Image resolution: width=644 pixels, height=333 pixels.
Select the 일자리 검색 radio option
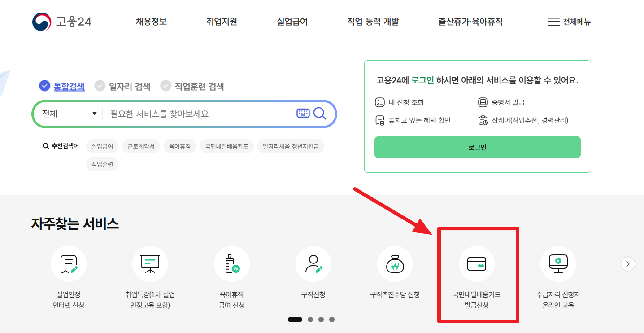click(x=122, y=86)
